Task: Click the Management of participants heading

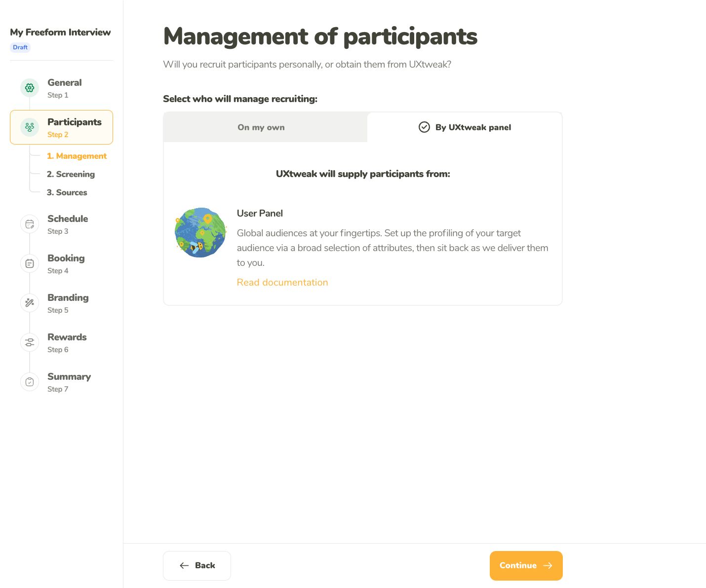Action: 320,37
